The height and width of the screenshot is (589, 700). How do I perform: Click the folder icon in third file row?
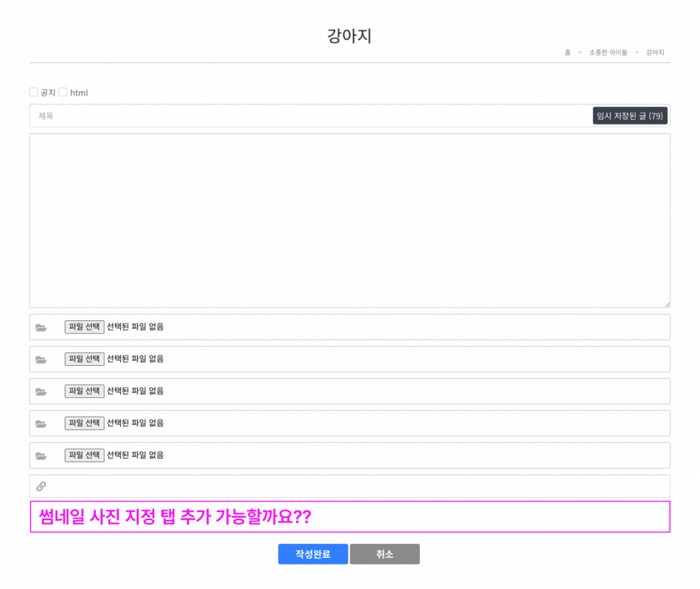[41, 392]
